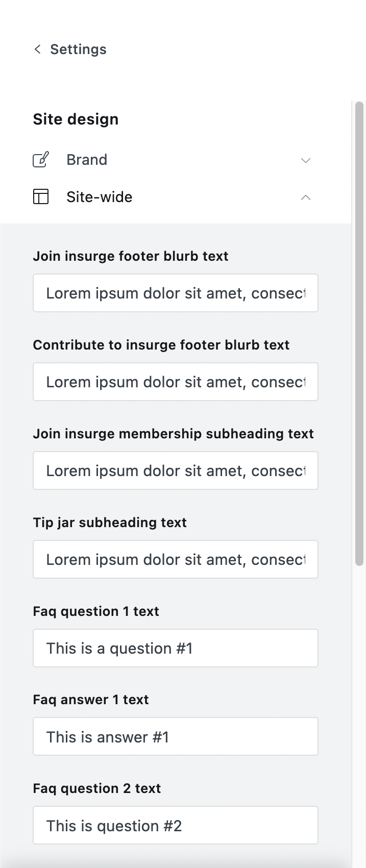Click the Faq question 2 text field
366x868 pixels.
click(x=176, y=826)
